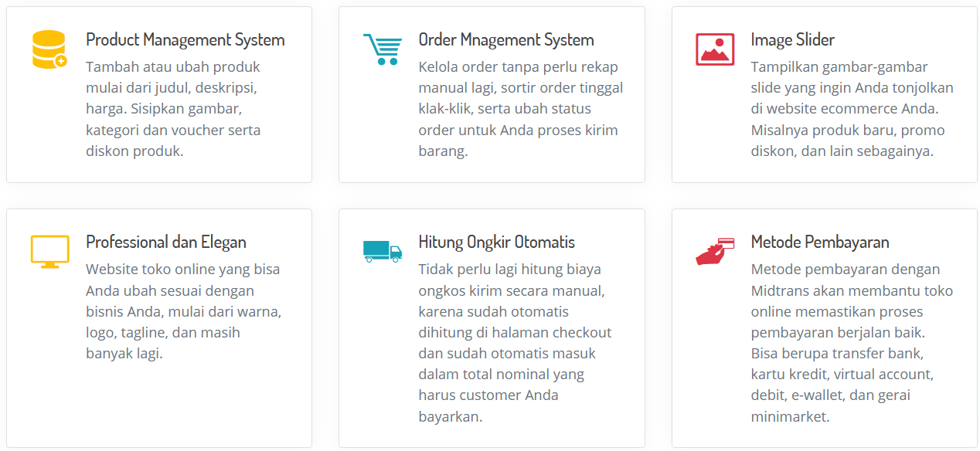Image resolution: width=980 pixels, height=451 pixels.
Task: Click the yellow database icon for Product Management System
Action: [49, 49]
